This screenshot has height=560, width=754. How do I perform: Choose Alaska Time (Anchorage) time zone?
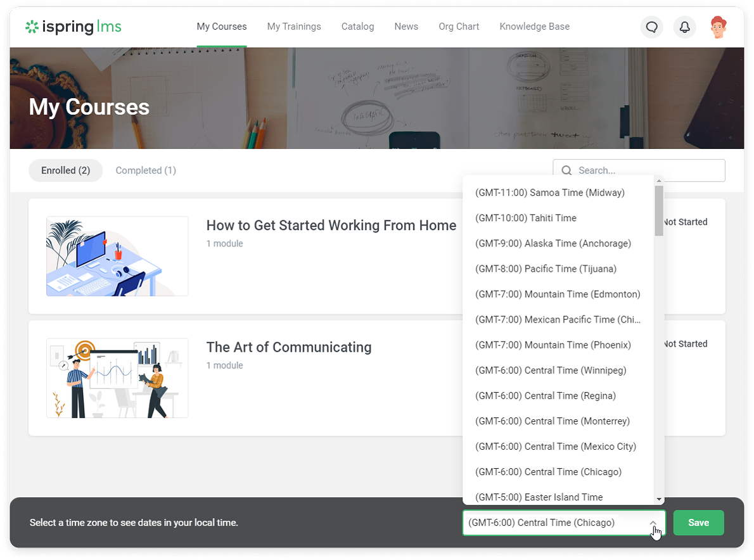click(553, 243)
